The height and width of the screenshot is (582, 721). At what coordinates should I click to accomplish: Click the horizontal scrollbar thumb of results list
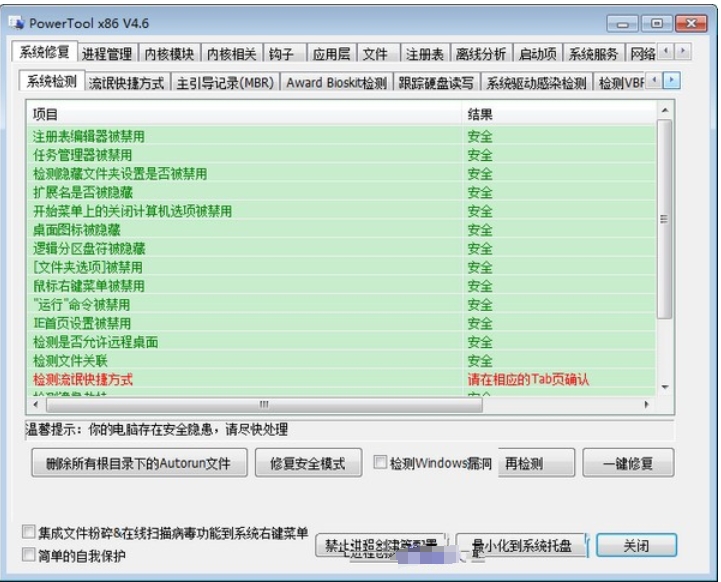click(x=264, y=405)
